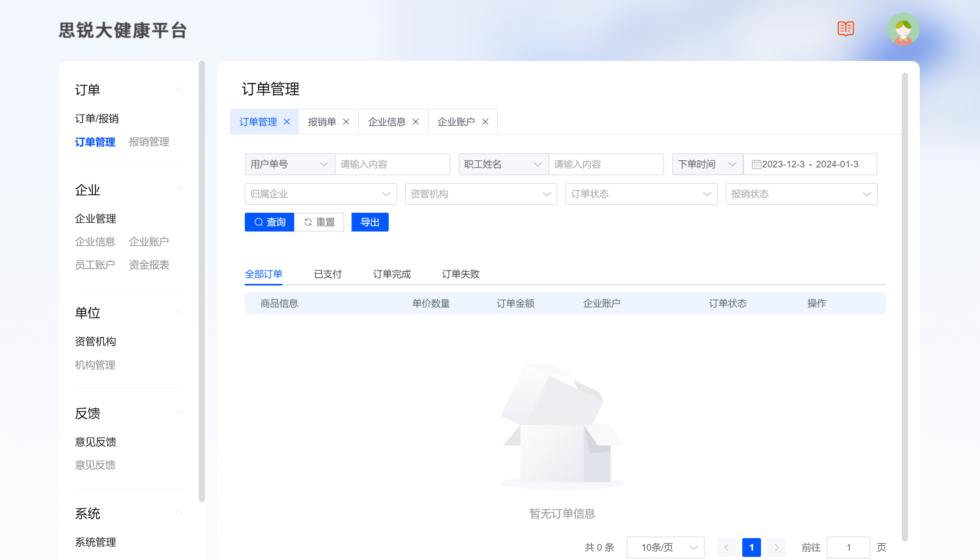This screenshot has height=560, width=980.
Task: Open 资金报表 in the sidebar
Action: pos(149,265)
